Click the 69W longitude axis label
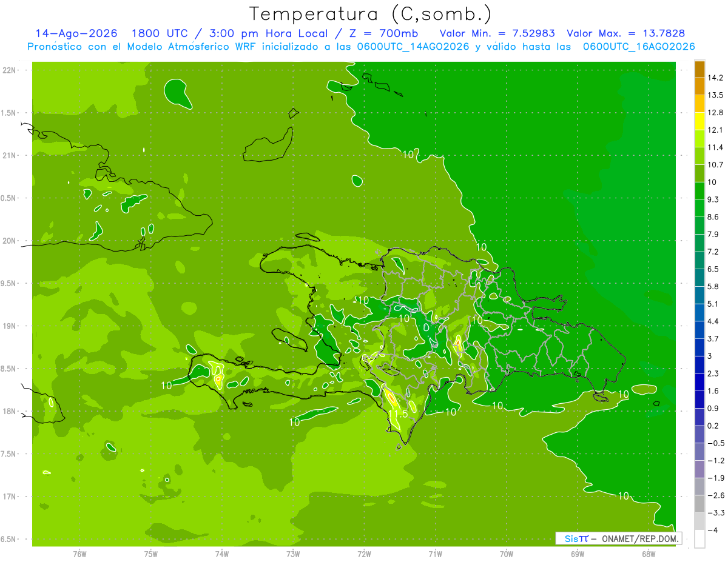 [578, 554]
